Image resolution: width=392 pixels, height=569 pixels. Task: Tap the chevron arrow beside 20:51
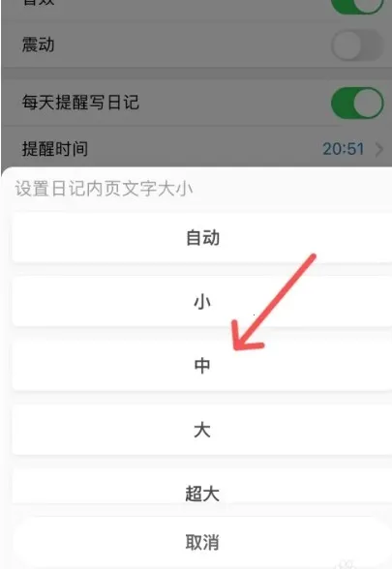tap(379, 149)
